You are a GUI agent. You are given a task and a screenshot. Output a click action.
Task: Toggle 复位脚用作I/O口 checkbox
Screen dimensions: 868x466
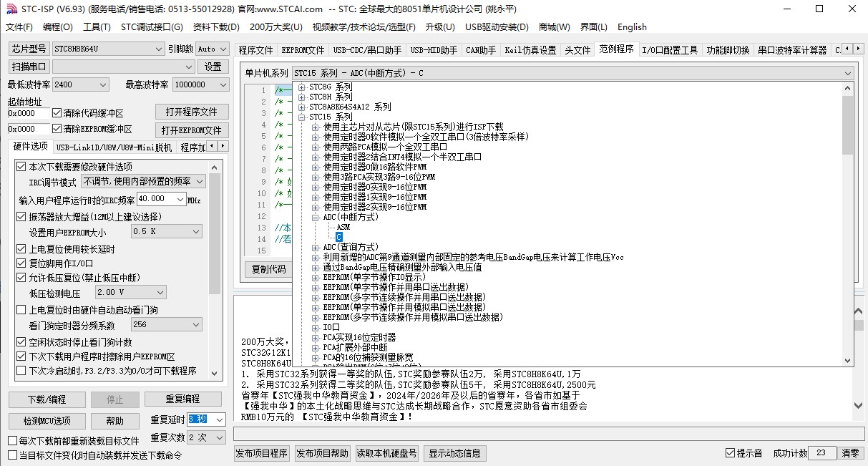21,263
